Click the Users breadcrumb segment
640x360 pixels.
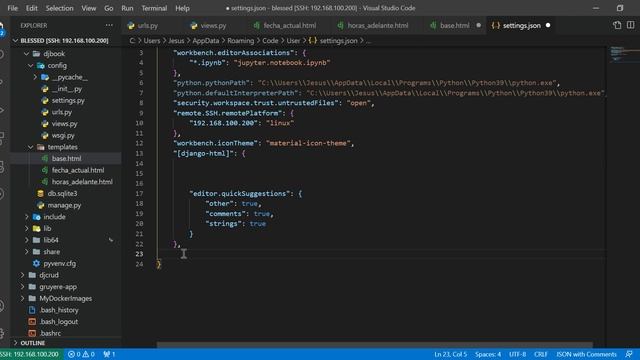pyautogui.click(x=151, y=40)
